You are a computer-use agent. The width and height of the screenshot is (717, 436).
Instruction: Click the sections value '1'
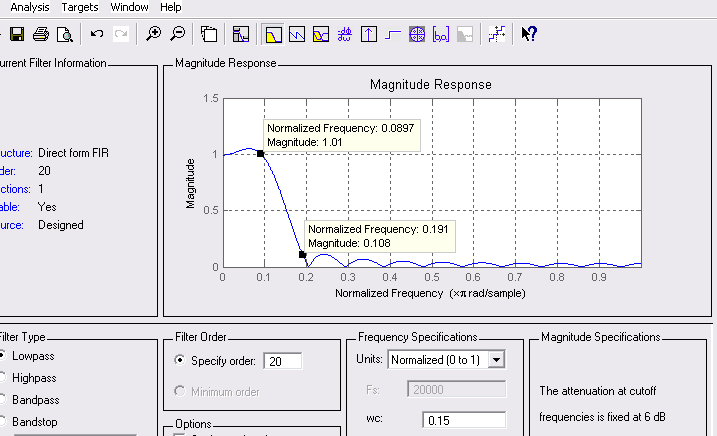[41, 189]
